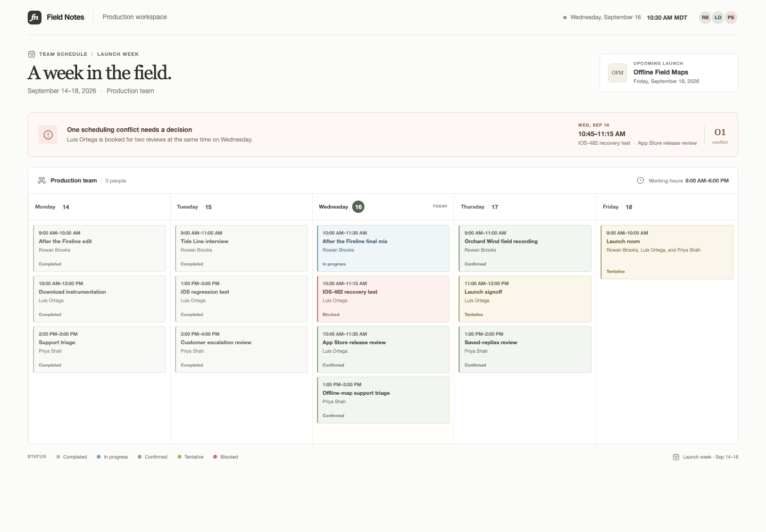This screenshot has width=766, height=532.
Task: Click the Tentative yellow legend dot
Action: pos(179,457)
